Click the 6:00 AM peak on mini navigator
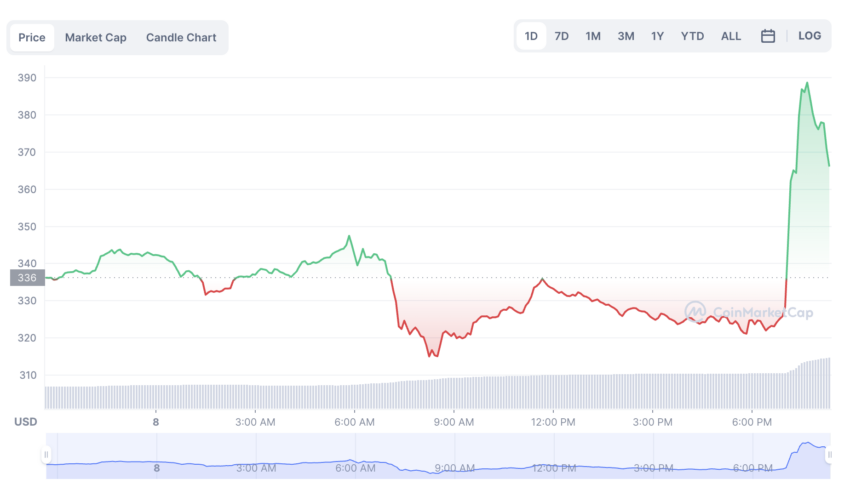The image size is (850, 490). pyautogui.click(x=350, y=460)
